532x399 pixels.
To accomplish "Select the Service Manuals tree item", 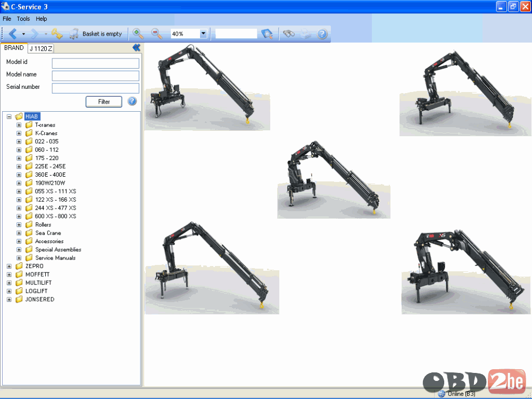I will 55,258.
